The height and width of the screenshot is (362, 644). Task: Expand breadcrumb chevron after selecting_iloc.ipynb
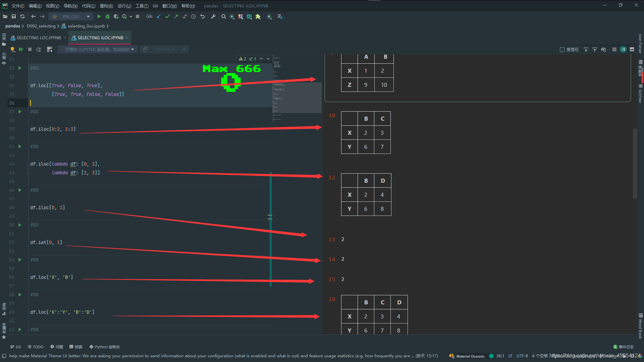108,26
